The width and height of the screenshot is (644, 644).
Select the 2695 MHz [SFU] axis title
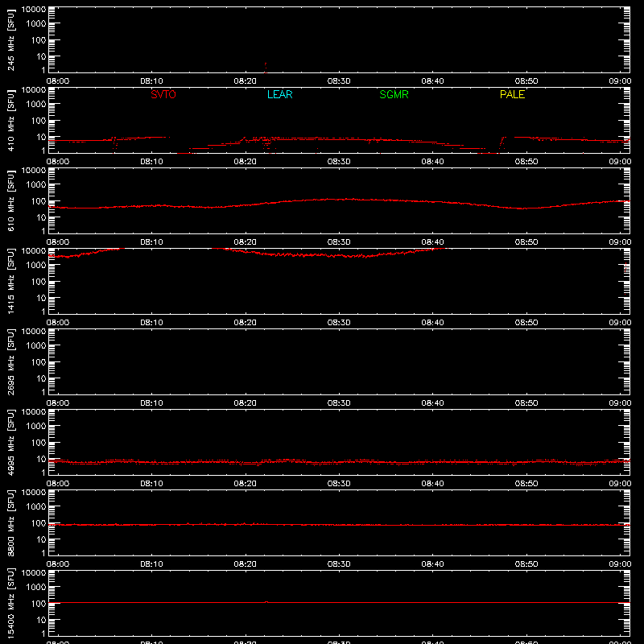tap(10, 361)
